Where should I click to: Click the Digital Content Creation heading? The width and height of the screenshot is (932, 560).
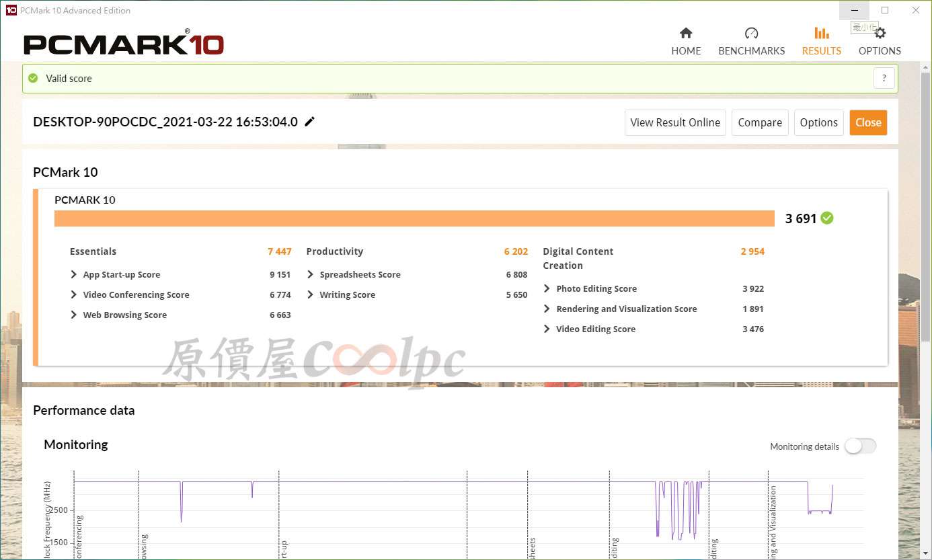point(578,258)
